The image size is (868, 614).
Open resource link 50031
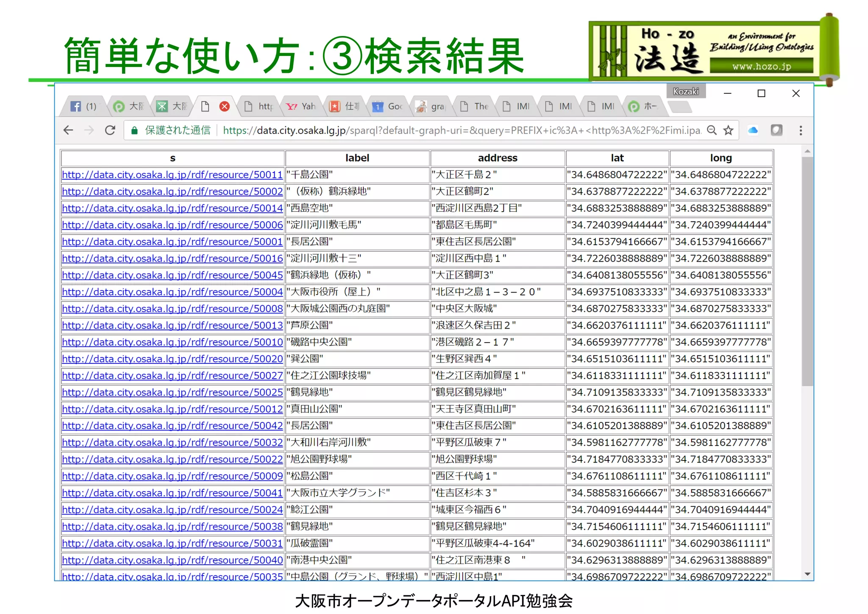pos(172,543)
